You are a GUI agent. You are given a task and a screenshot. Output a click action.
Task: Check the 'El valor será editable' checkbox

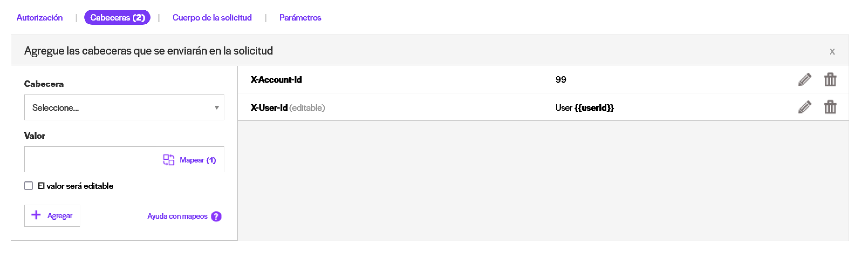coord(29,186)
